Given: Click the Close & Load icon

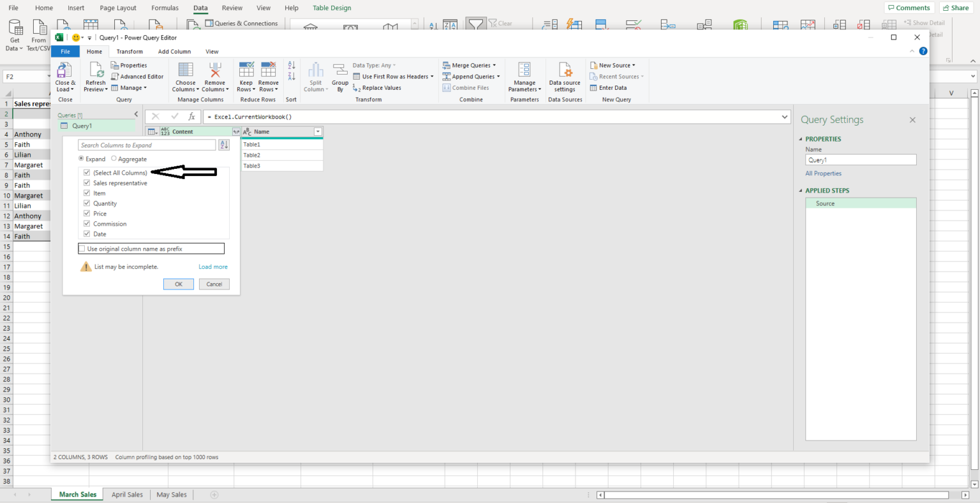Looking at the screenshot, I should tap(64, 70).
